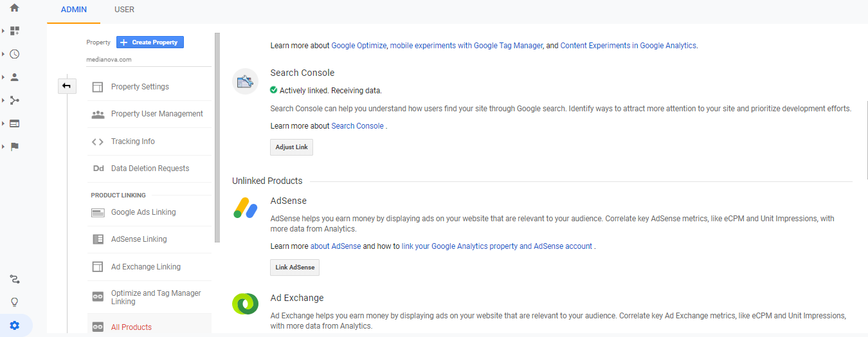
Task: Click the Create Property button
Action: pyautogui.click(x=150, y=42)
